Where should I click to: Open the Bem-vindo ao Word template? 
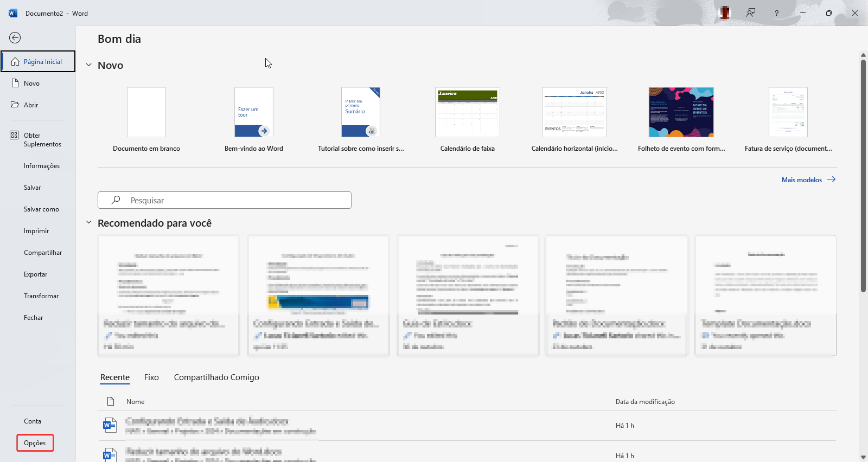254,119
